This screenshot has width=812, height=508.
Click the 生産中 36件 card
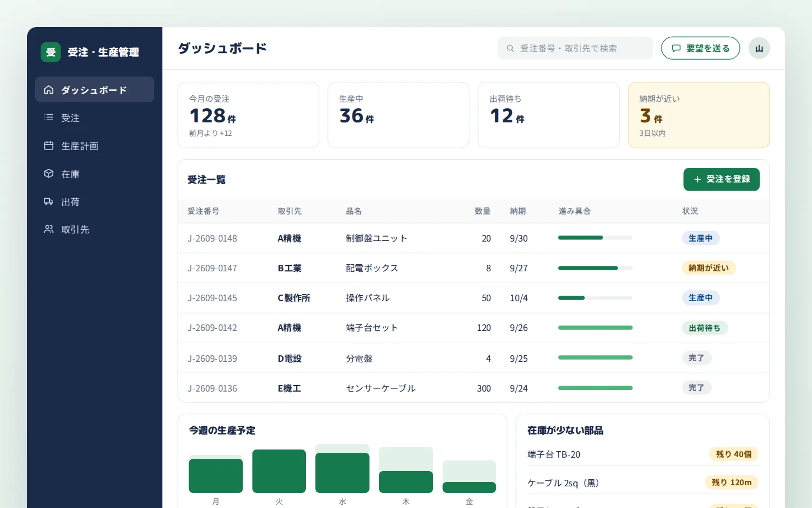coord(398,115)
